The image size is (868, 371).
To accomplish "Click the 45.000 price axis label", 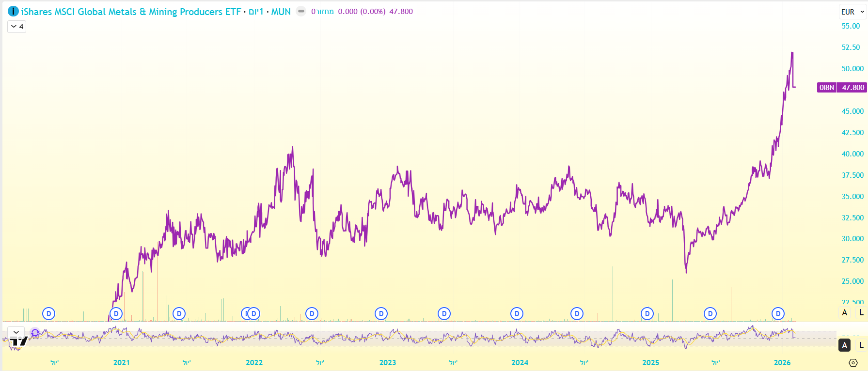I will click(852, 111).
